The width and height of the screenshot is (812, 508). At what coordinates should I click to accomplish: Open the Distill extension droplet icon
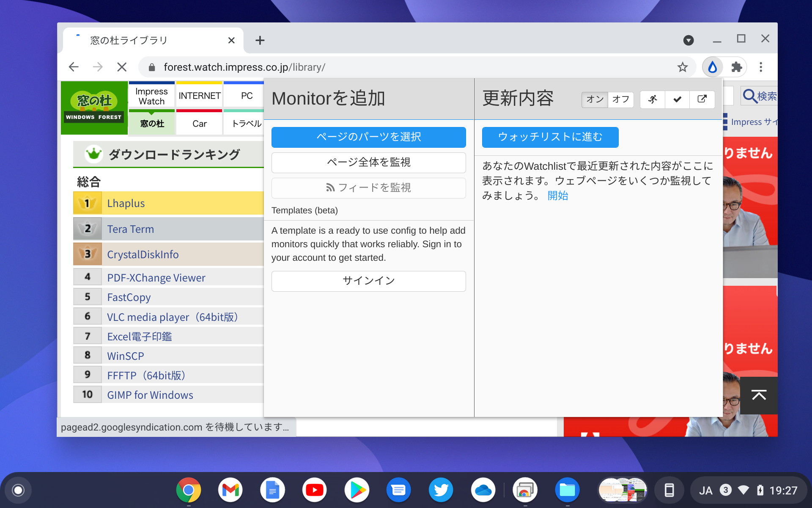tap(712, 67)
